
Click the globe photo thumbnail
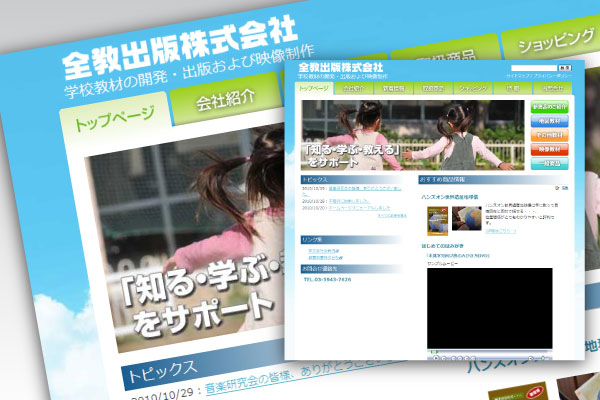point(466,219)
